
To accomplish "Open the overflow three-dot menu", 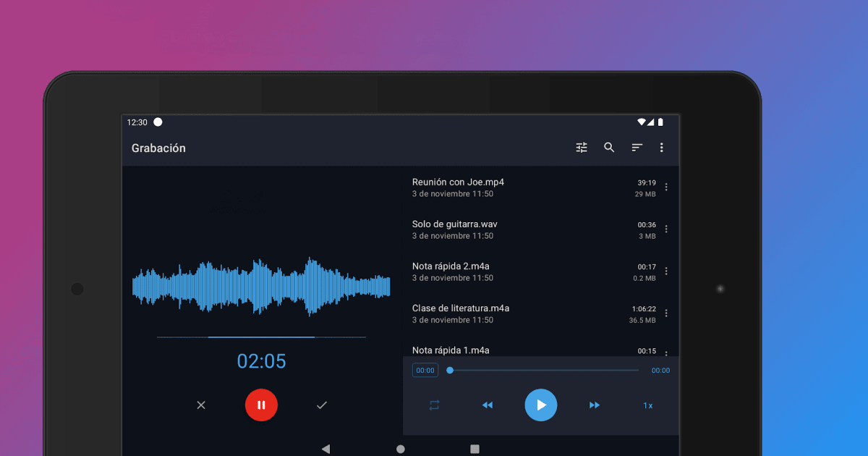I will 661,147.
